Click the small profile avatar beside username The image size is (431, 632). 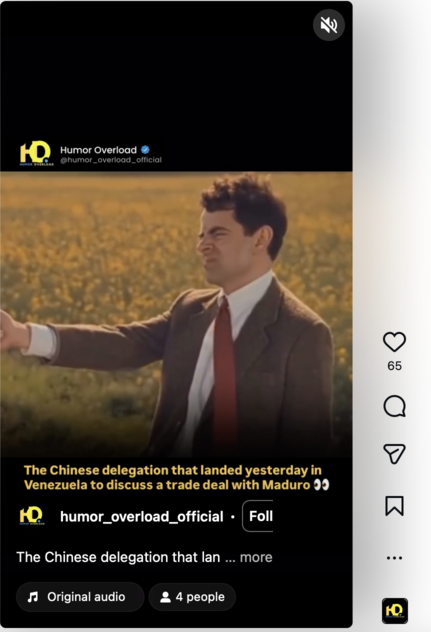(x=31, y=516)
